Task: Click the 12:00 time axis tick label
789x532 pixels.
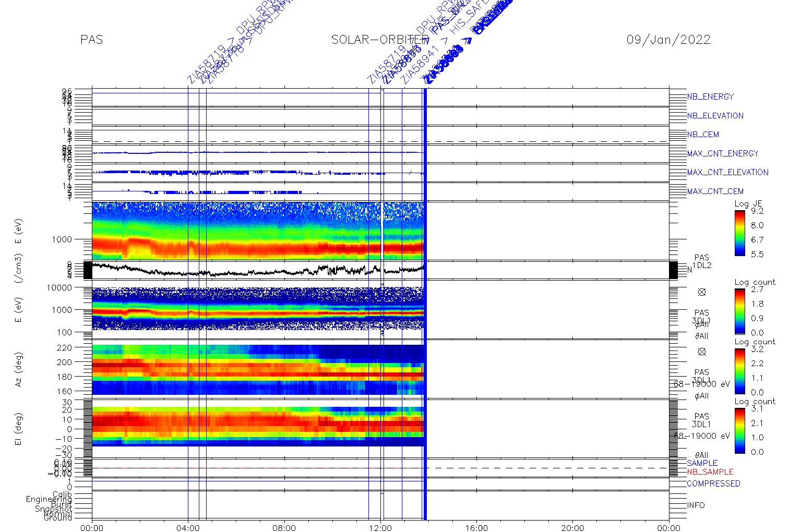Action: [380, 528]
